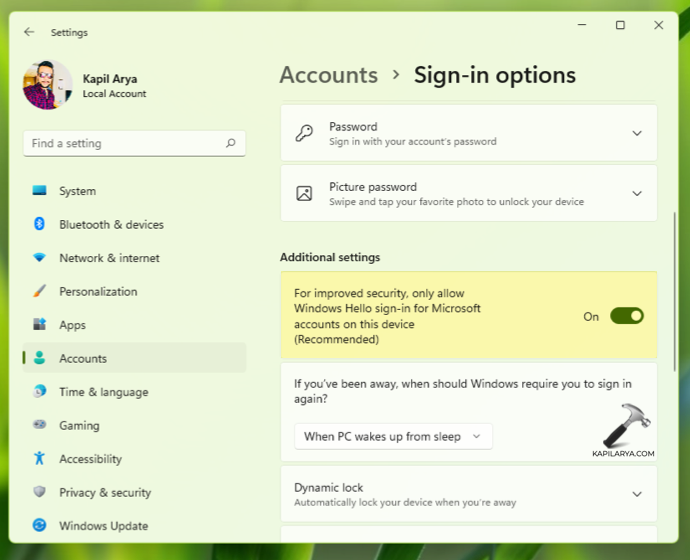Click the Gaming controller icon
Screen dimensions: 690x560
[39, 425]
